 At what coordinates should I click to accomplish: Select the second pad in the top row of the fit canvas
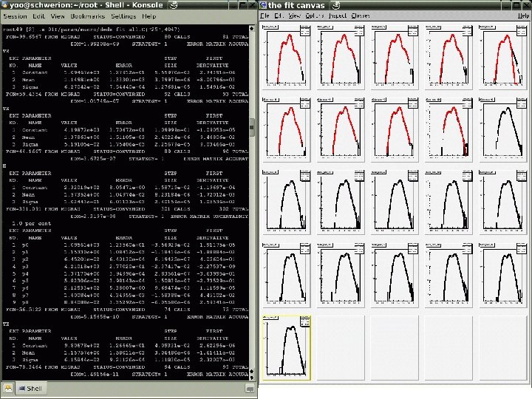point(341,57)
